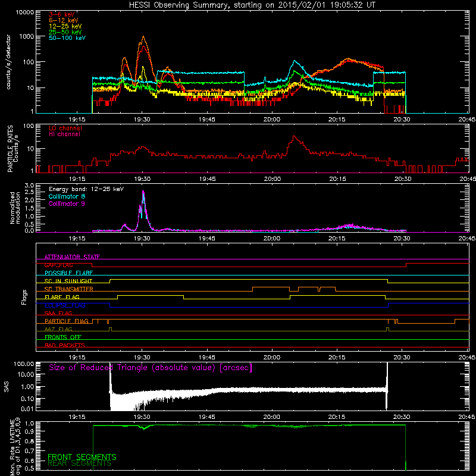Image resolution: width=476 pixels, height=476 pixels.
Task: Click the Energy band: 12-25 keV label
Action: 86,189
